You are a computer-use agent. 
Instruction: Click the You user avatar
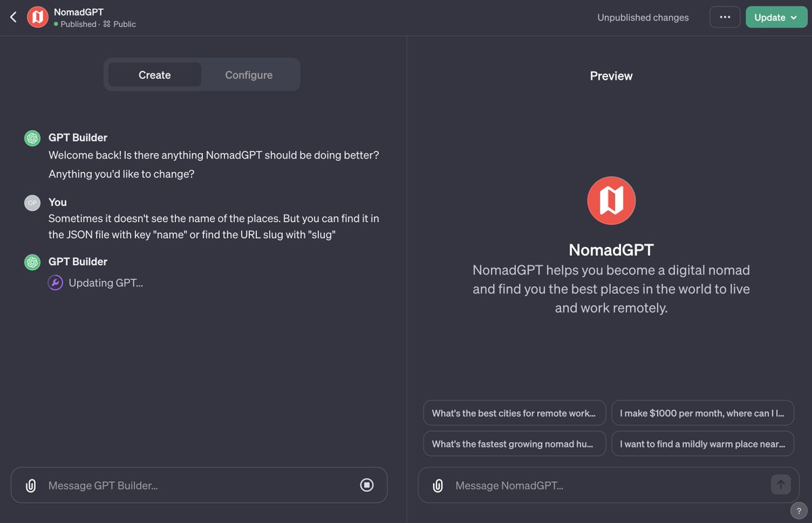point(32,202)
